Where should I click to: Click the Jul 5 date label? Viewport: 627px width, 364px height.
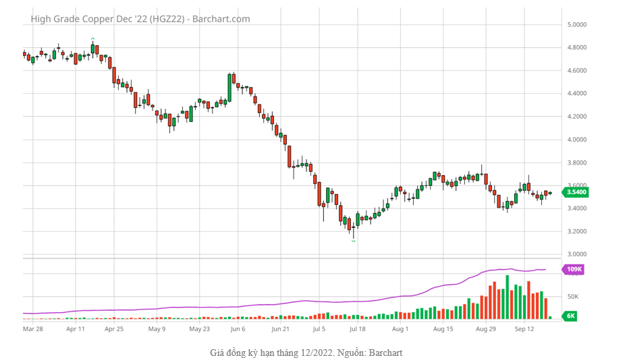[x=319, y=329]
